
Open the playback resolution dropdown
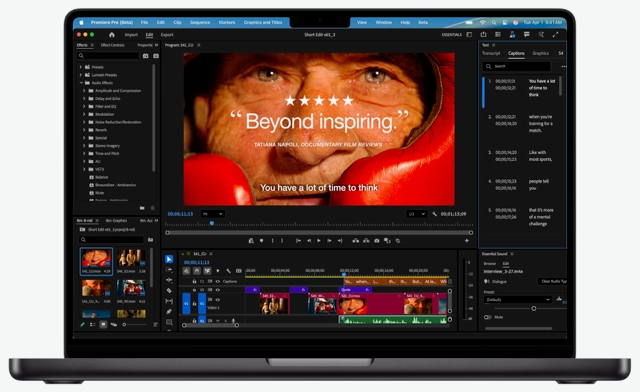[417, 214]
